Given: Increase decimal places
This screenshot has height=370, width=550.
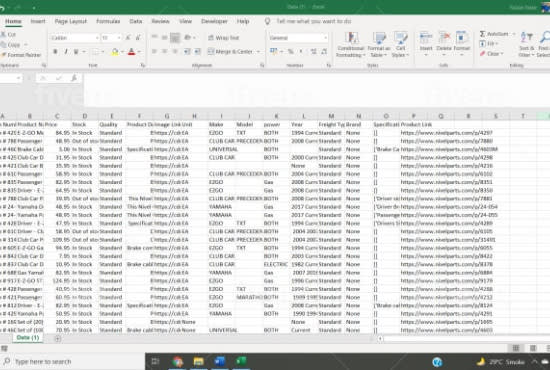Looking at the screenshot, I should (x=314, y=52).
